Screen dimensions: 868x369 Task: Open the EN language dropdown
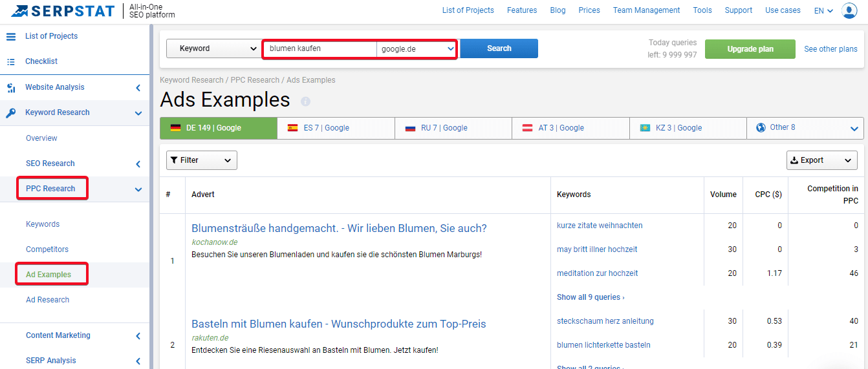[x=823, y=10]
